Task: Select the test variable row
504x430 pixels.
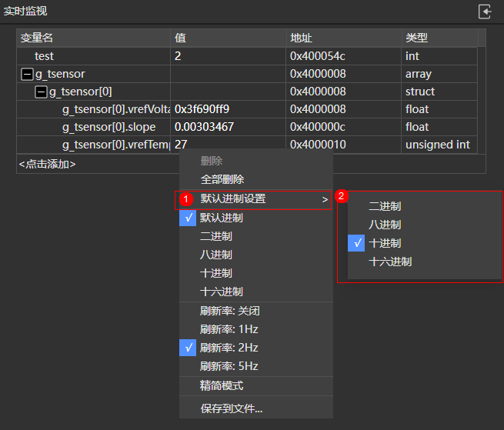Action: click(45, 56)
